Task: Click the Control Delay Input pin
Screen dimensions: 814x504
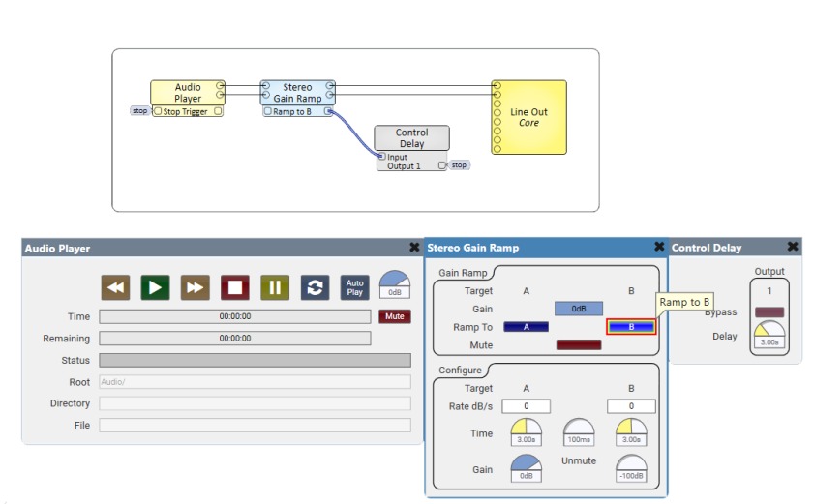Action: tap(382, 157)
